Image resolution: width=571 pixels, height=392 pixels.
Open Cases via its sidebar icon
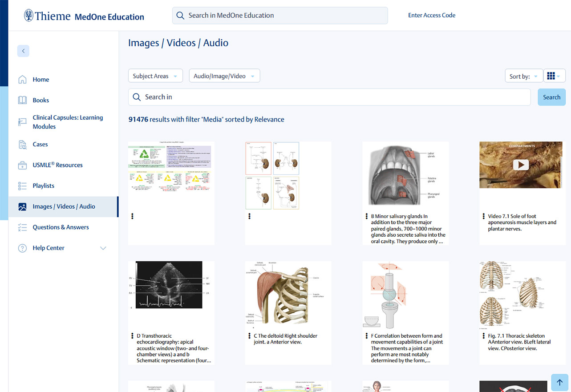(22, 144)
